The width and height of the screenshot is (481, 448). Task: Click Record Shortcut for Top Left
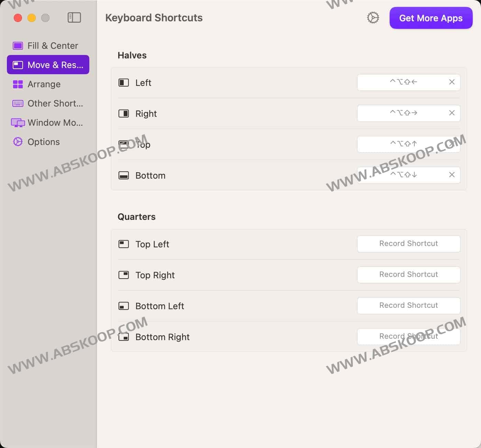click(x=409, y=244)
